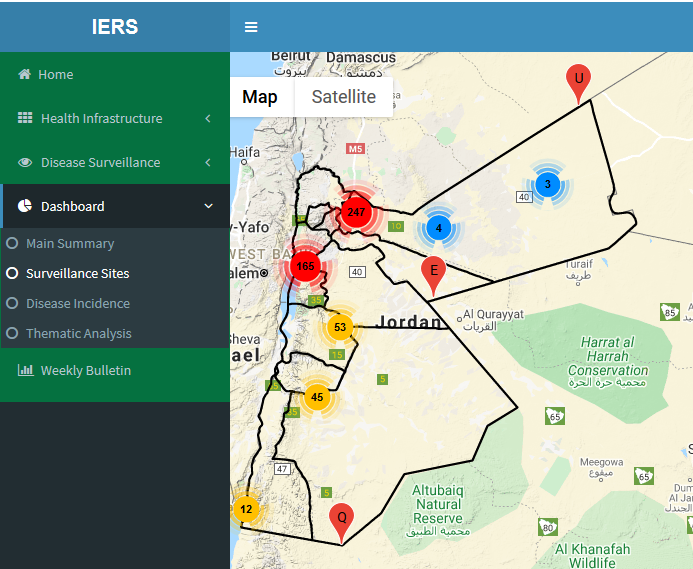Viewport: 693px width, 569px height.
Task: Expand Disease Surveillance with its chevron
Action: (208, 162)
